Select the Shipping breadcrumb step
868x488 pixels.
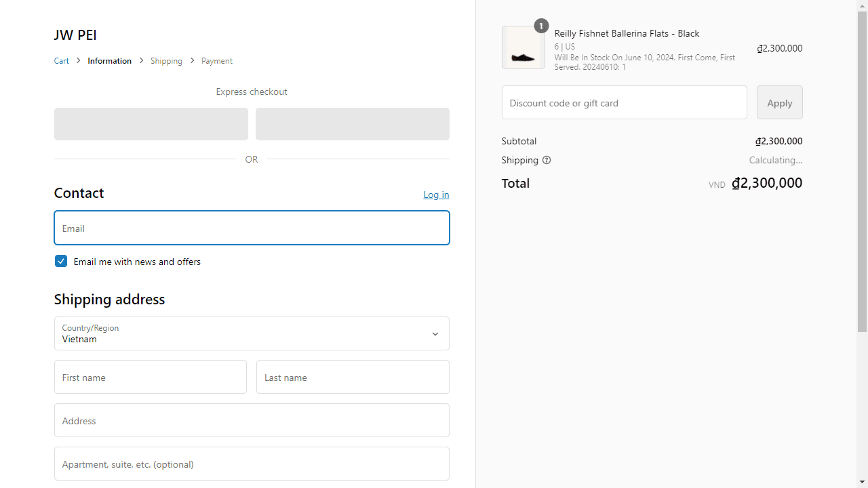pyautogui.click(x=166, y=61)
